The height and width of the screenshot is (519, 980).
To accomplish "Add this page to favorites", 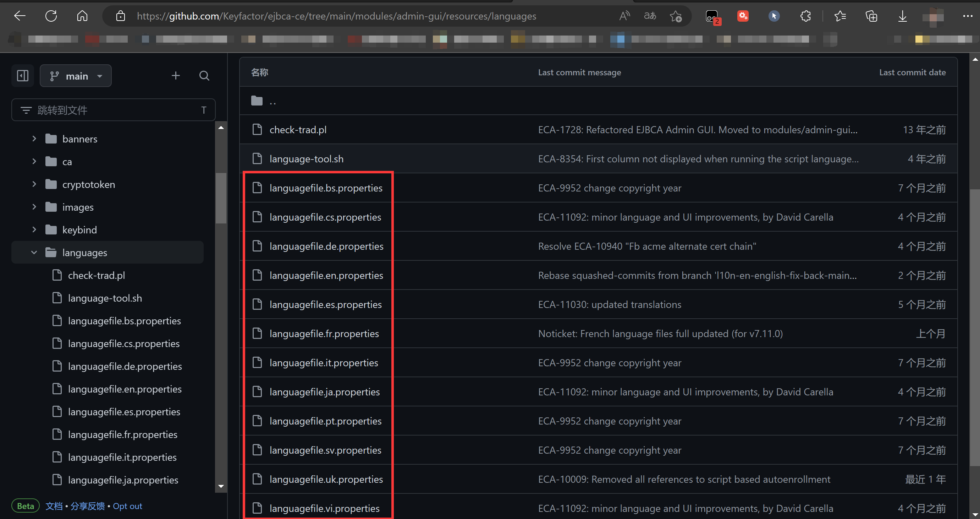I will [676, 16].
